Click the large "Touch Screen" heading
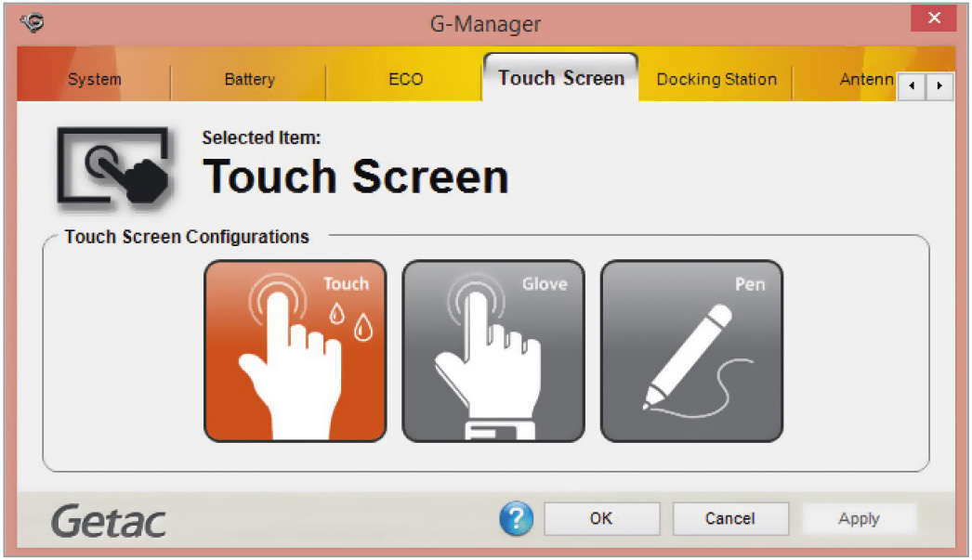 (x=356, y=176)
